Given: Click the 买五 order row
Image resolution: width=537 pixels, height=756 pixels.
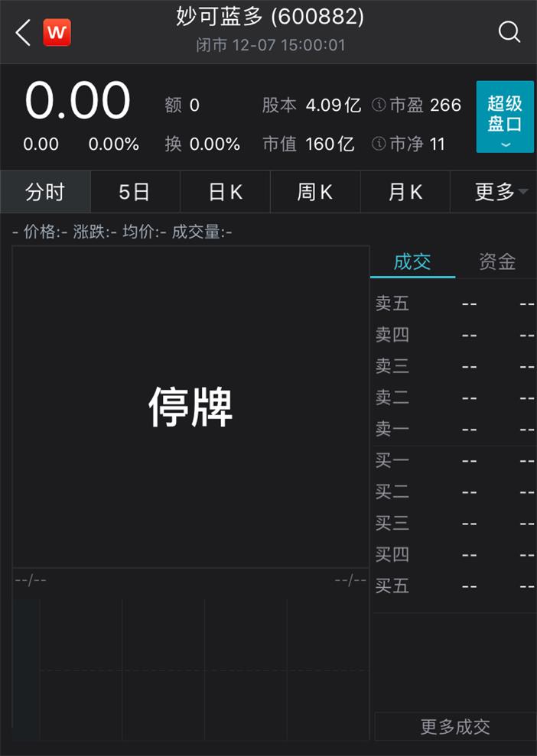Looking at the screenshot, I should tap(454, 586).
